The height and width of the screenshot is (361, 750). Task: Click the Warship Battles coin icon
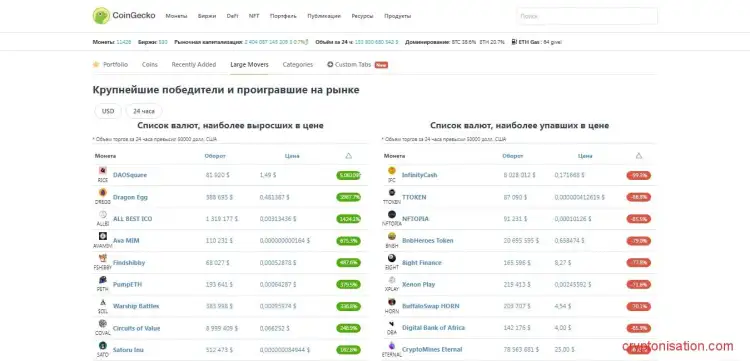102,302
